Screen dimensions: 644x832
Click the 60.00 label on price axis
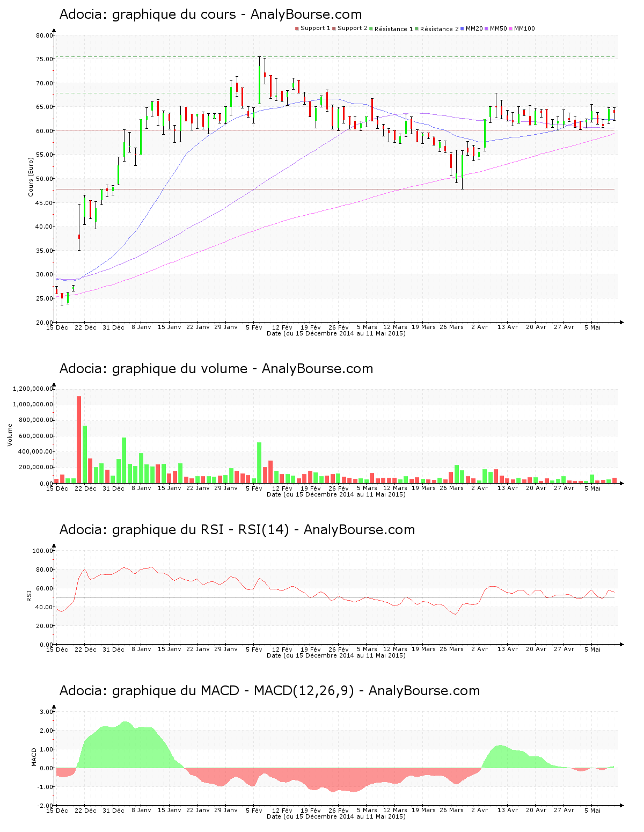click(x=45, y=131)
